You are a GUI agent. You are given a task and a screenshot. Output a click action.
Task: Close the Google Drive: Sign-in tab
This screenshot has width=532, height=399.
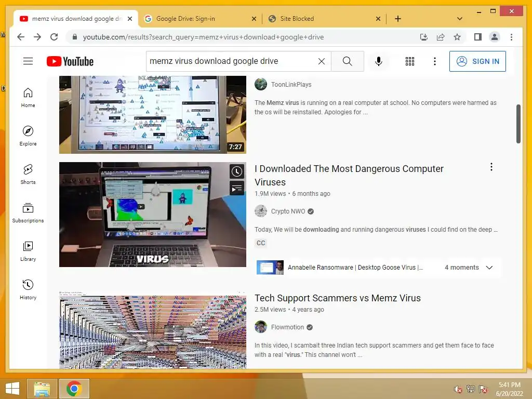254,19
